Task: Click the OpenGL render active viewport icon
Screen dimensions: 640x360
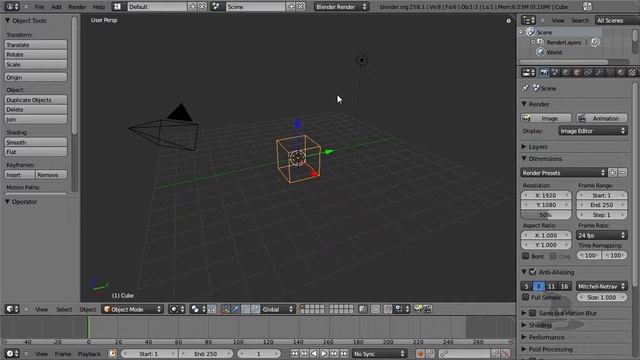Action: pos(418,309)
